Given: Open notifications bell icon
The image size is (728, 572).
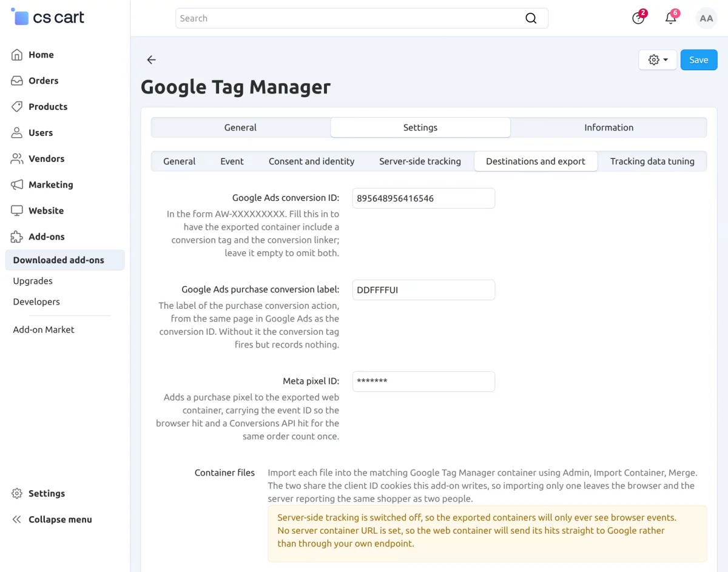Looking at the screenshot, I should [x=671, y=18].
